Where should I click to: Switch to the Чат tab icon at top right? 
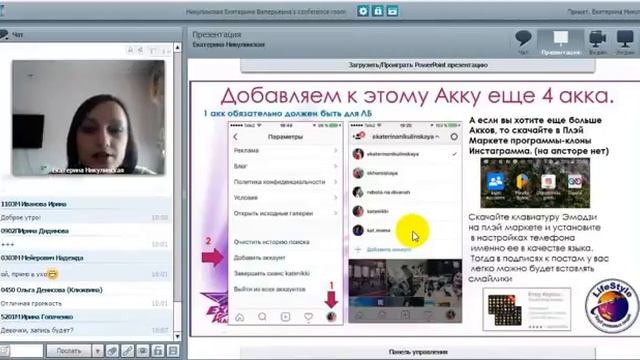523,42
